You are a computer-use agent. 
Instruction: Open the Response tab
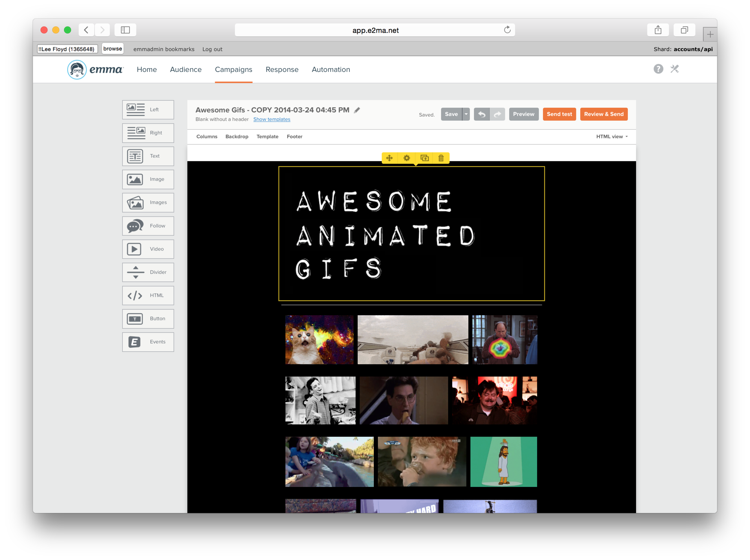point(282,70)
